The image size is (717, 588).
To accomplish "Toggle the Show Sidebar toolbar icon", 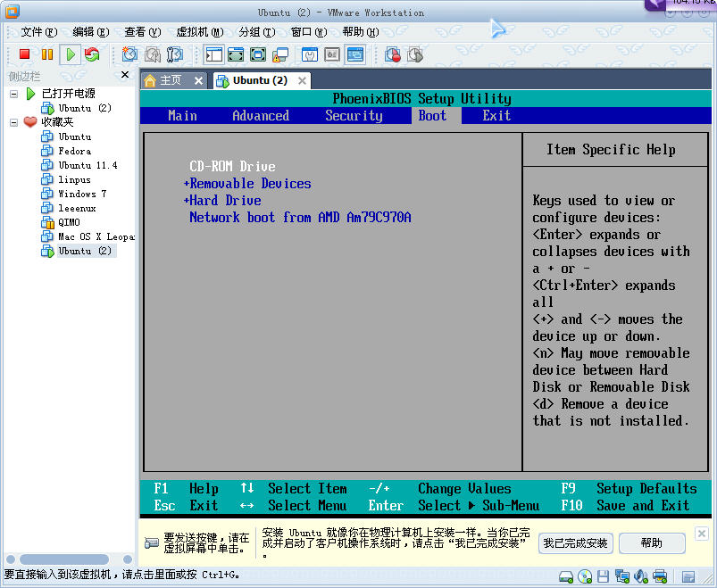I will [x=213, y=54].
